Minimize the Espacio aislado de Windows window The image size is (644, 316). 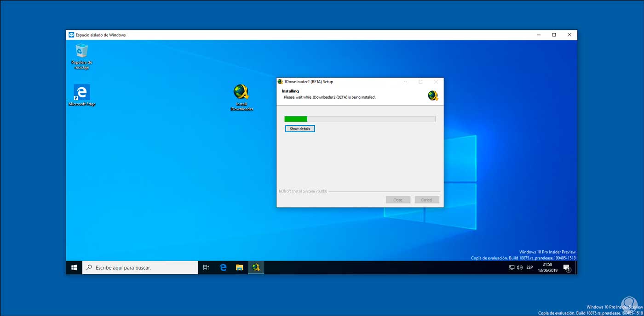539,35
